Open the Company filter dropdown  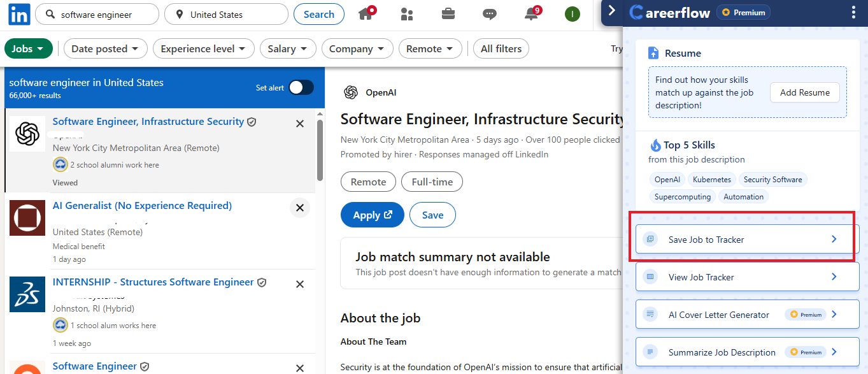click(357, 48)
